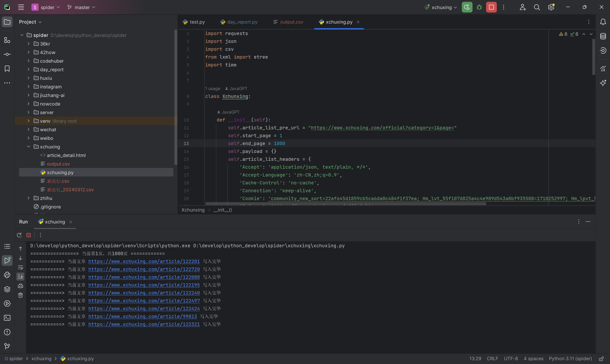Click the Debug bug icon
The image size is (610, 364).
tap(479, 7)
